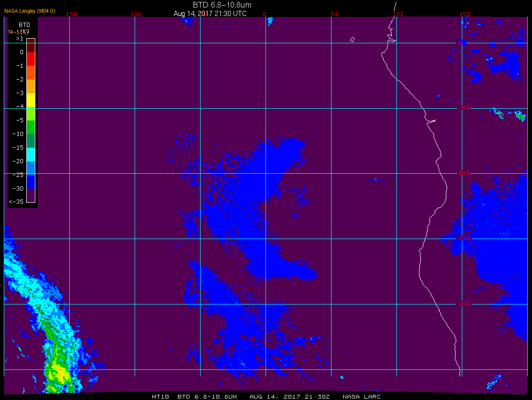Click the "10E" longitude label
The image size is (532, 400).
click(x=399, y=14)
